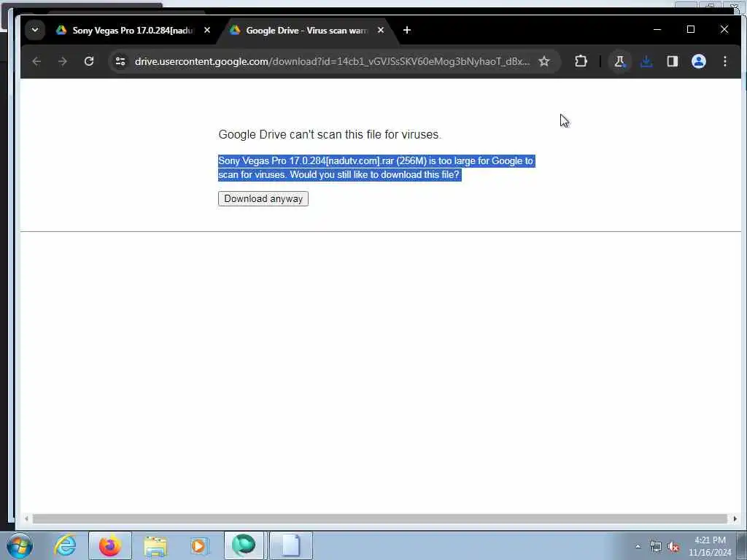Open Chrome three-dot menu
The image size is (747, 560).
pyautogui.click(x=724, y=61)
